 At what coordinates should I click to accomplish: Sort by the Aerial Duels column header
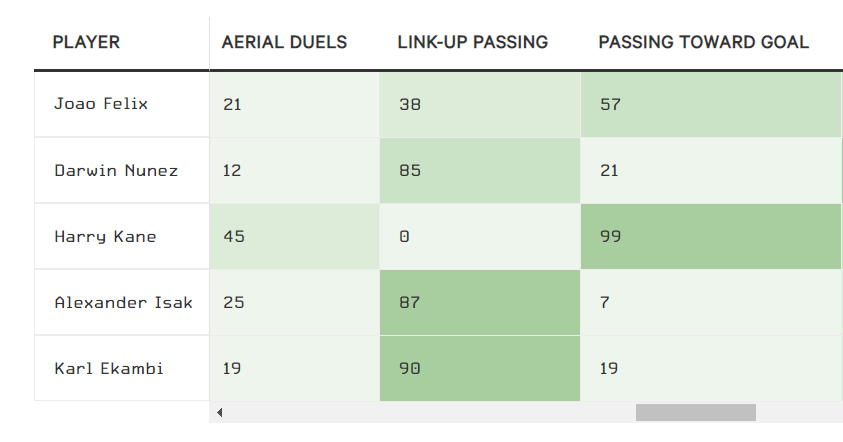(x=284, y=42)
